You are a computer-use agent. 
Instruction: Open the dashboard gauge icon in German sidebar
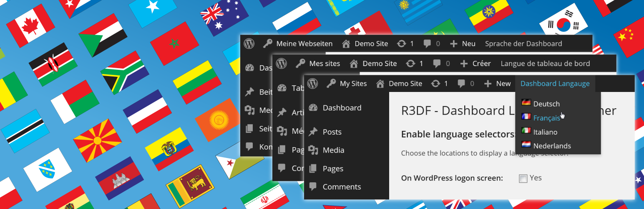pyautogui.click(x=249, y=68)
